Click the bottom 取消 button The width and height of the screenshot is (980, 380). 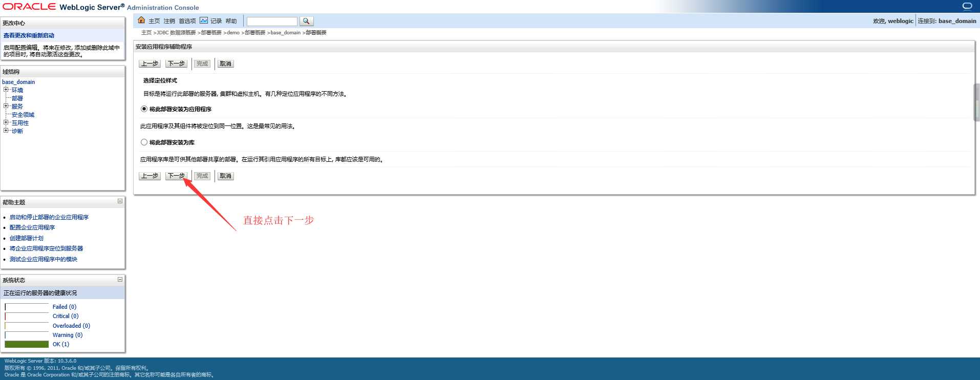(225, 176)
